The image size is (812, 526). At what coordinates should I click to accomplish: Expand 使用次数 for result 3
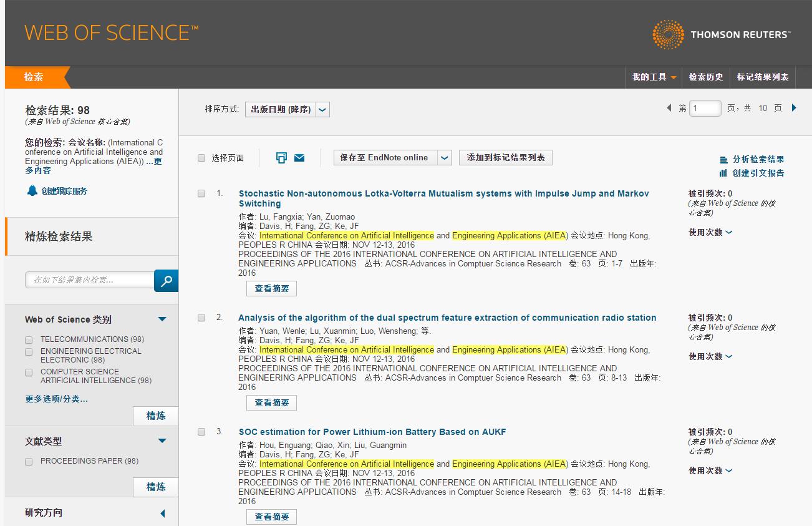point(710,470)
